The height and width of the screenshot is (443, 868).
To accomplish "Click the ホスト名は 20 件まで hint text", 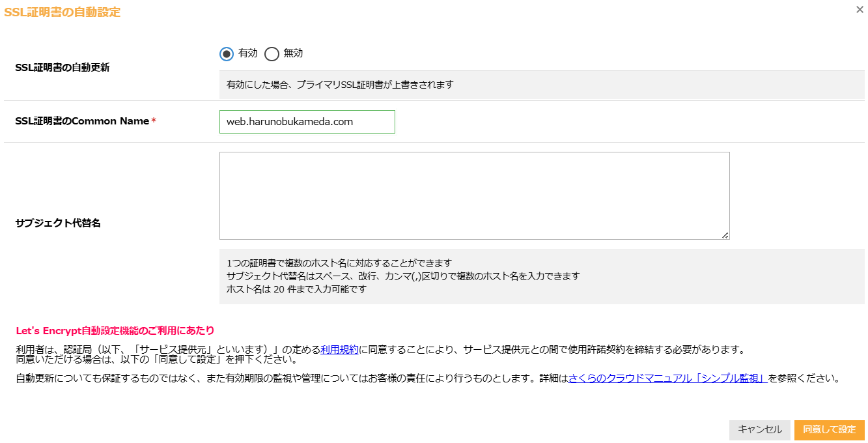I will (296, 289).
